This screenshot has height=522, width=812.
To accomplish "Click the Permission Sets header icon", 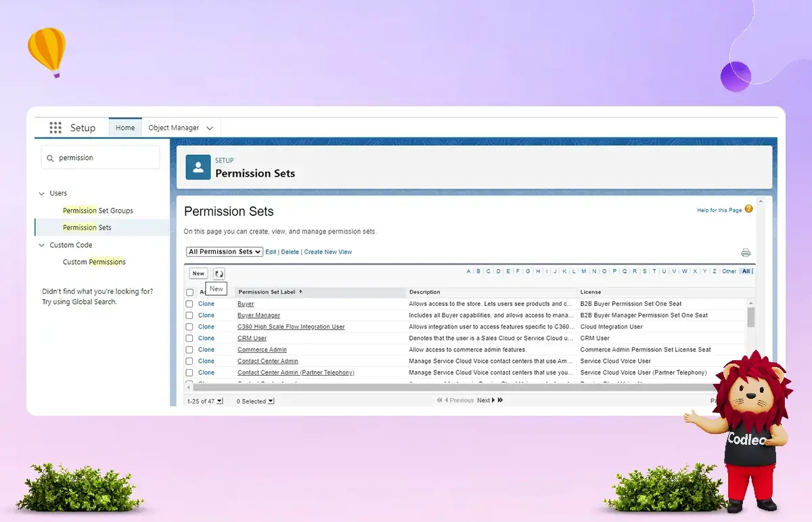I will [198, 167].
